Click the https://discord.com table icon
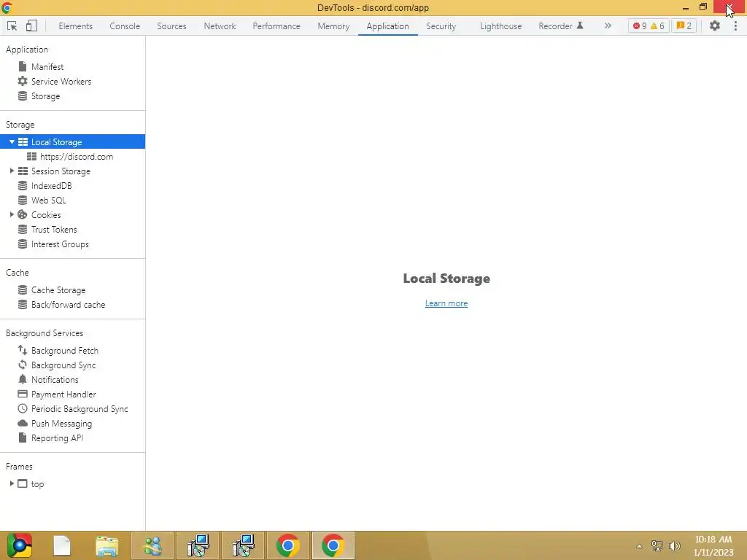 [32, 156]
